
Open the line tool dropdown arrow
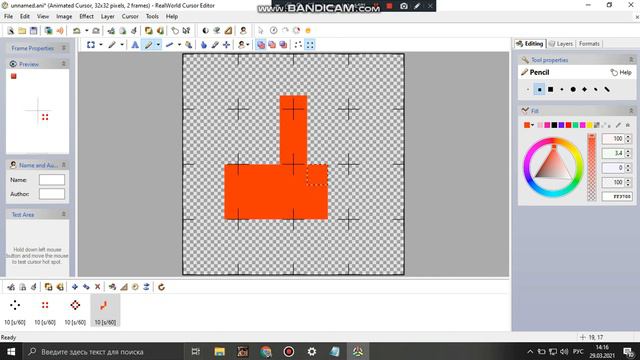pos(179,45)
